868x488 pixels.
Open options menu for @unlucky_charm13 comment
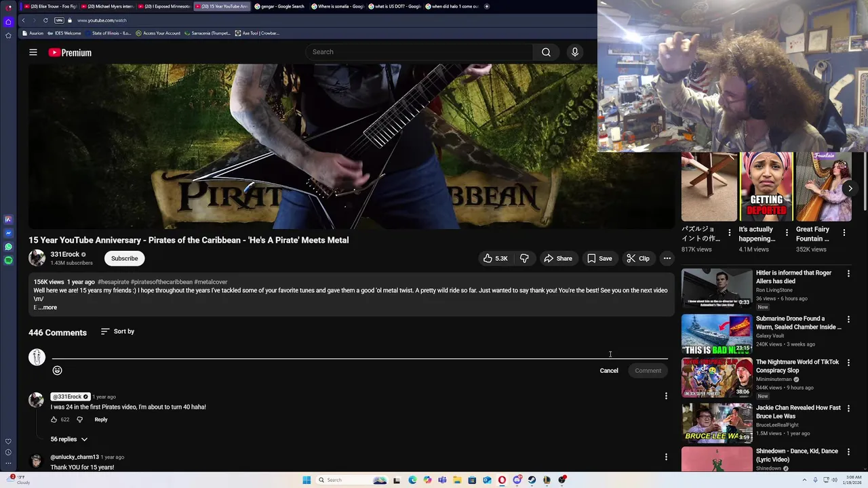tap(666, 457)
